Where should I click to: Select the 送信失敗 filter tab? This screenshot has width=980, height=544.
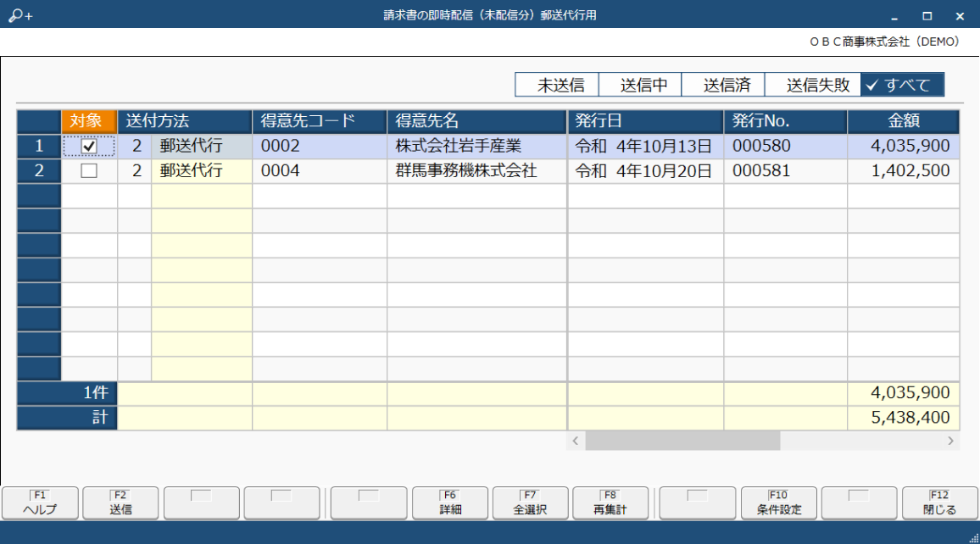coord(812,85)
